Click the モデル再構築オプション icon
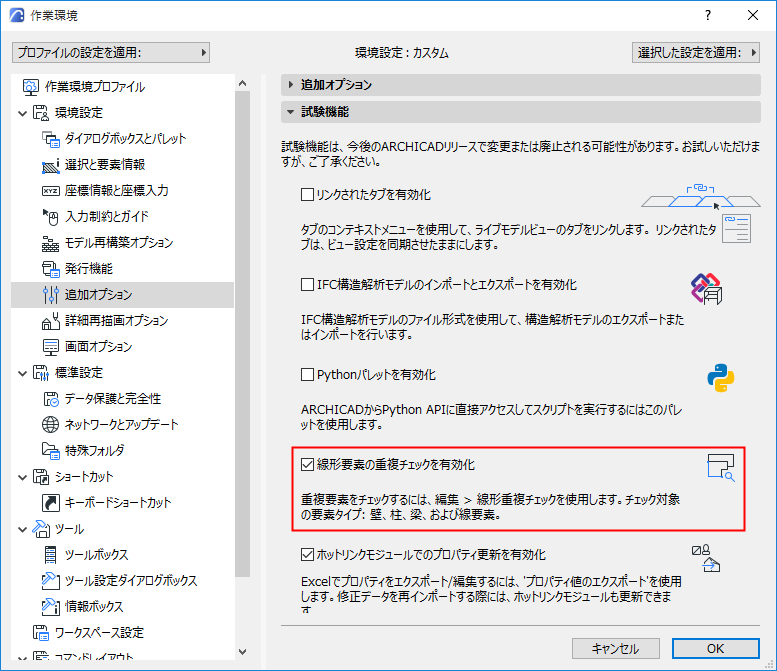Image resolution: width=777 pixels, height=671 pixels. tap(51, 243)
